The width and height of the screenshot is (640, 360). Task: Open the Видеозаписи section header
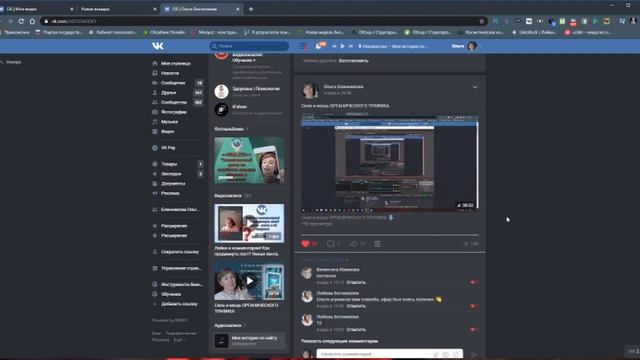pos(228,196)
